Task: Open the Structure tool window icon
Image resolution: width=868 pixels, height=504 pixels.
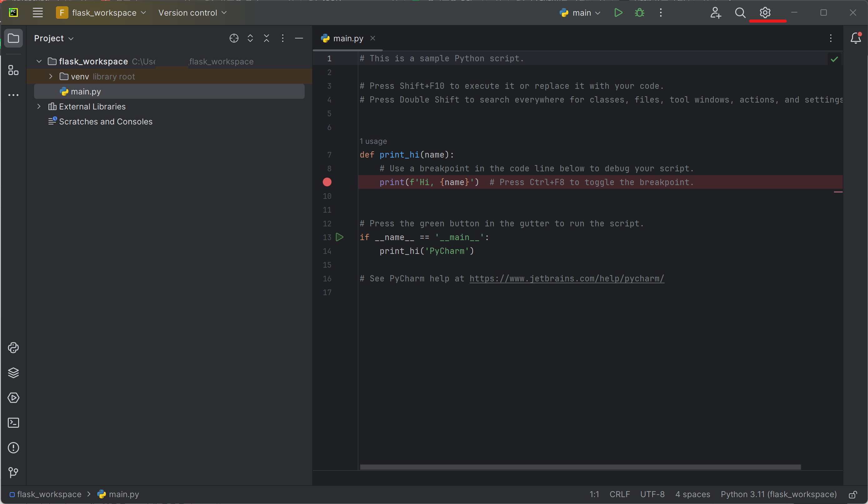Action: (x=13, y=70)
